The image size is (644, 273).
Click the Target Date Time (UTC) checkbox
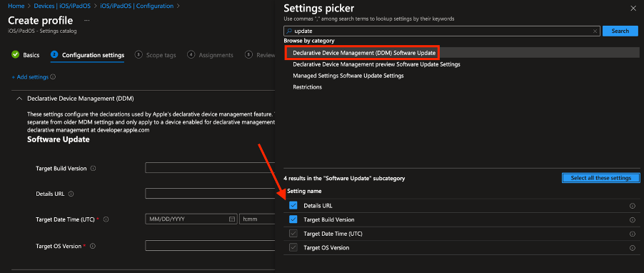point(293,234)
